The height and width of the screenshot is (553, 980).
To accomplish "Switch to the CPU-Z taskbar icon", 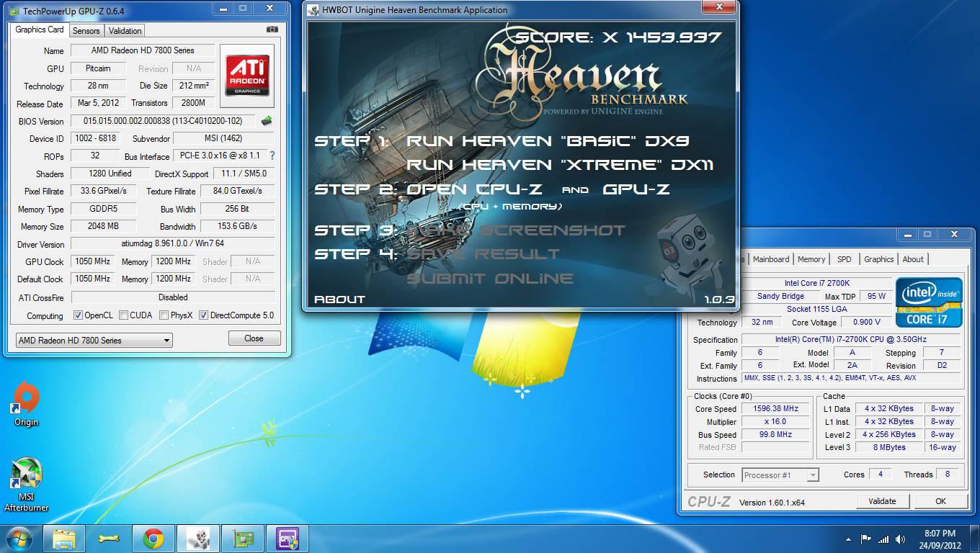I will point(287,539).
